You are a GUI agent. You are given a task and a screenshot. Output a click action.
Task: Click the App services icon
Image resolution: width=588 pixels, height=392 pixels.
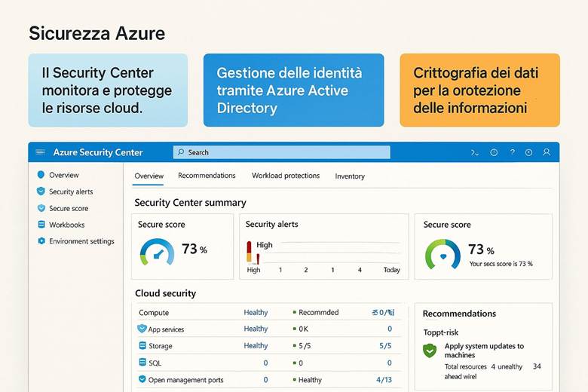142,329
